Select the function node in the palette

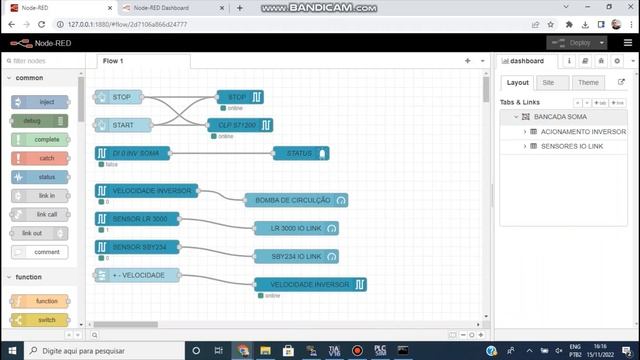[40, 301]
